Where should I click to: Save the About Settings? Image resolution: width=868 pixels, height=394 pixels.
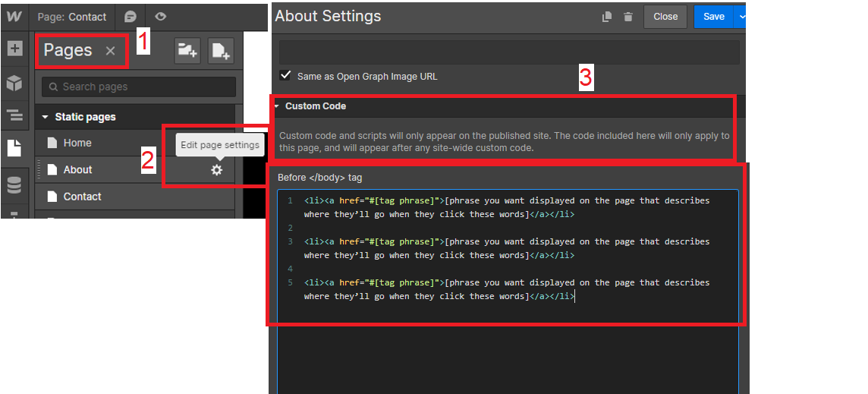click(x=713, y=17)
